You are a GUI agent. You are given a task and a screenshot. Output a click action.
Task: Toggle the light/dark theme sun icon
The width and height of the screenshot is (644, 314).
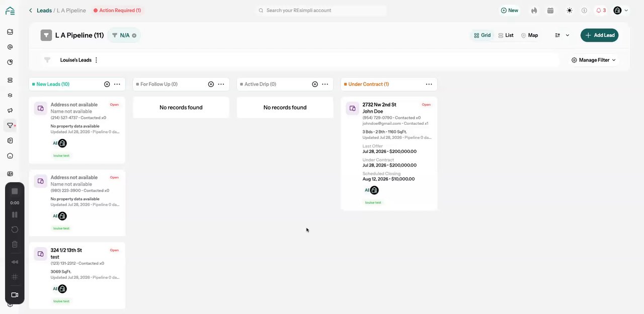(x=569, y=10)
